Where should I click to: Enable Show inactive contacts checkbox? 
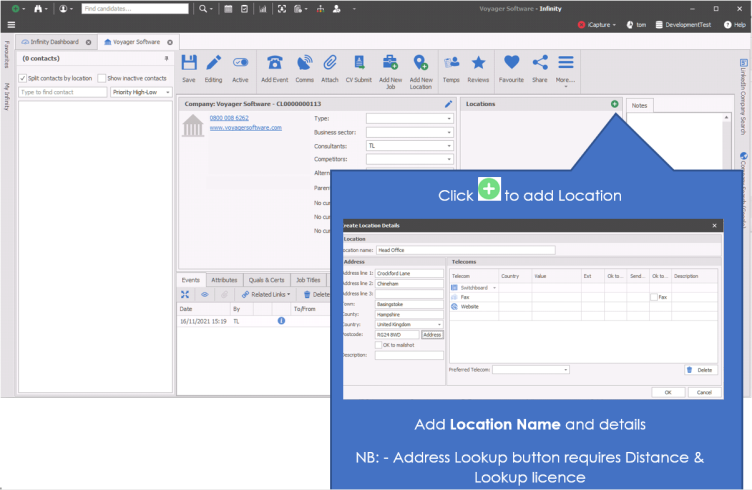click(x=102, y=78)
